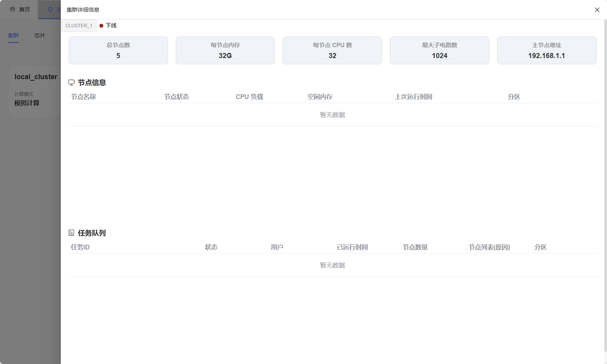Switch to the 芯片 tab
Image resolution: width=607 pixels, height=364 pixels.
39,35
